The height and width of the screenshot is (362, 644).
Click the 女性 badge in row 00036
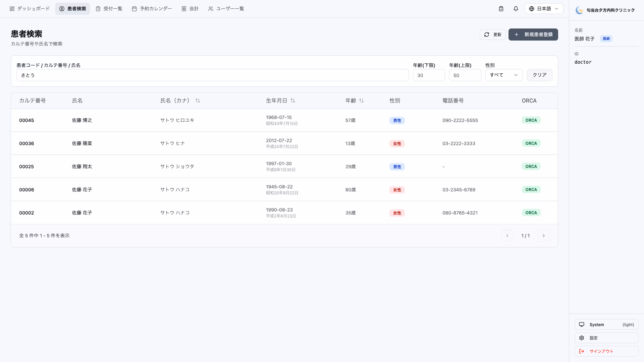click(x=397, y=144)
